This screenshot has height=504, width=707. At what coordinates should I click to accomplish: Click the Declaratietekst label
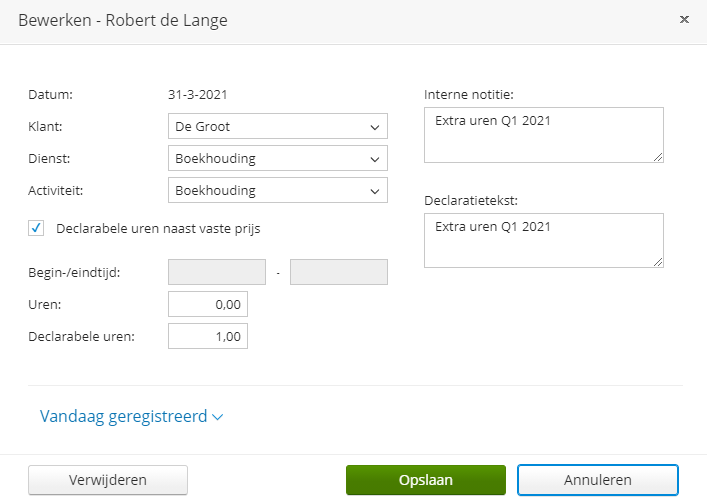[471, 201]
